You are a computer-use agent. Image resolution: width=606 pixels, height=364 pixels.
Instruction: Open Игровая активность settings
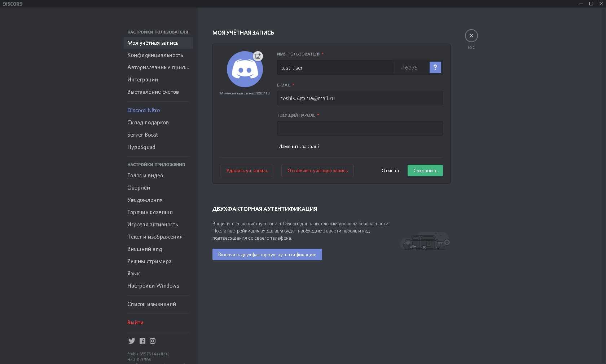click(x=158, y=225)
